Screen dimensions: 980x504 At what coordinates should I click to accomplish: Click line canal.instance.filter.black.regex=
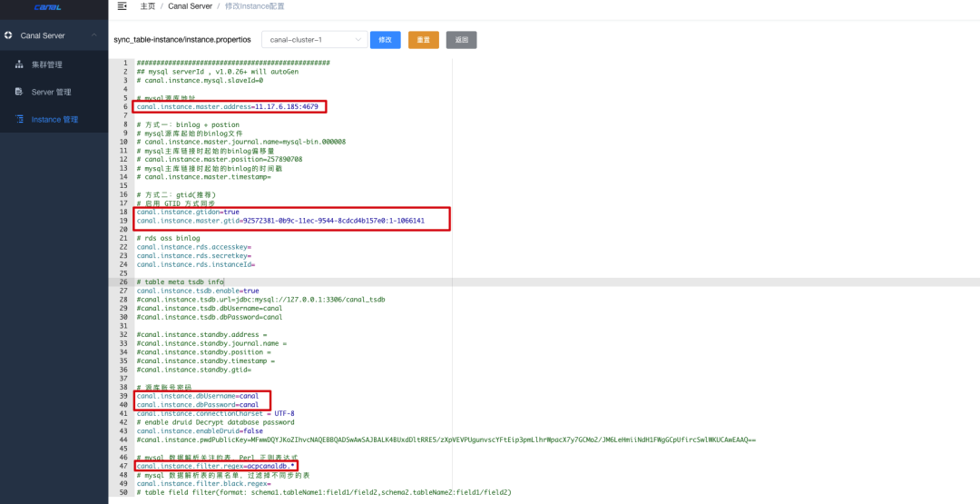click(x=204, y=483)
